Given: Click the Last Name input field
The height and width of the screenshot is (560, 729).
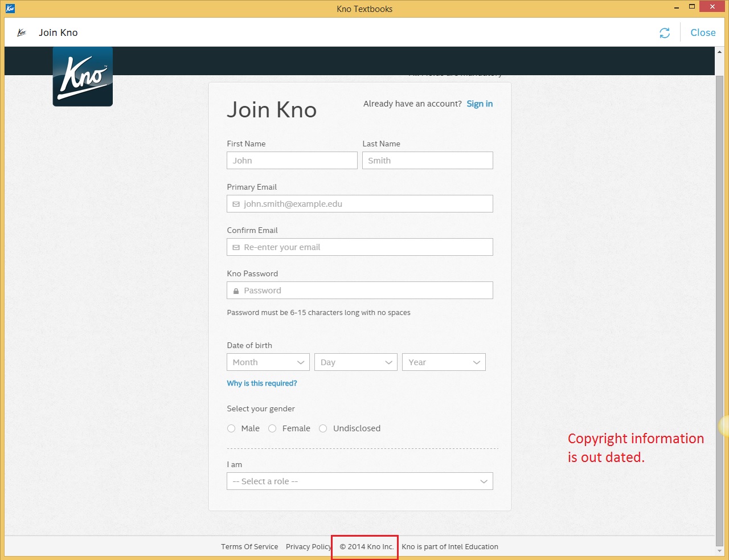Looking at the screenshot, I should (x=428, y=161).
